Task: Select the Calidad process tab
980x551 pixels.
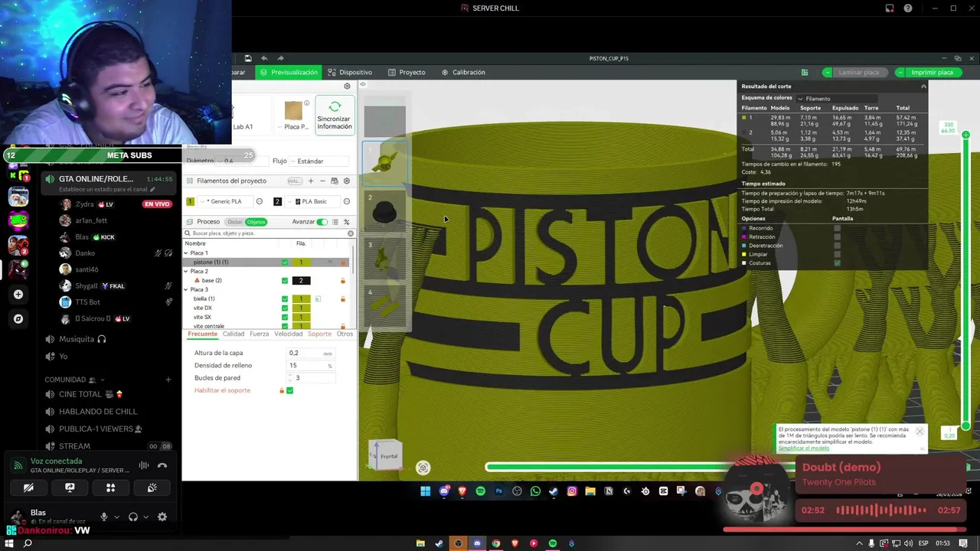Action: point(234,334)
